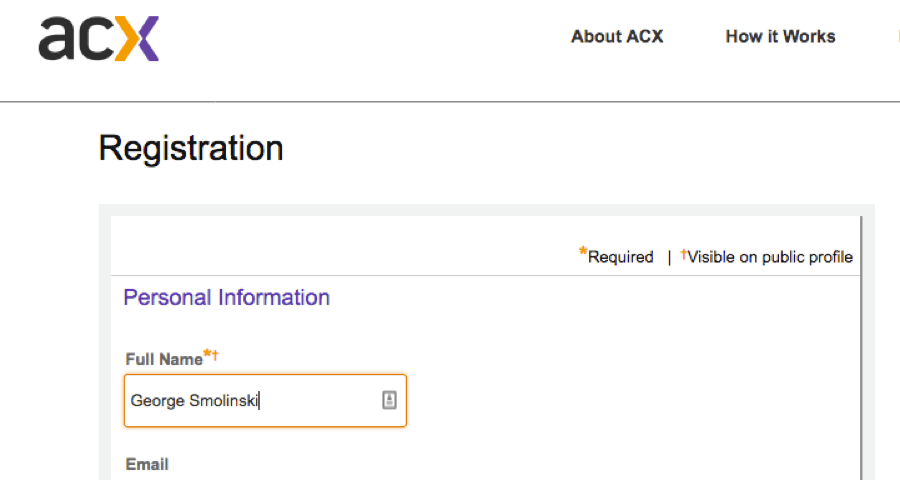This screenshot has width=900, height=480.
Task: Click the orange-purple X in the ACX logo
Action: click(137, 39)
